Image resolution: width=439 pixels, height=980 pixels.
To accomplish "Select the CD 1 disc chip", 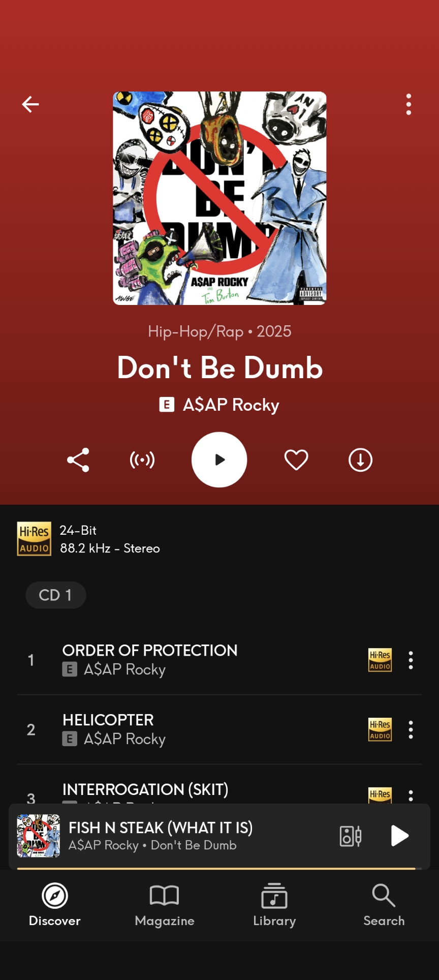I will point(56,595).
